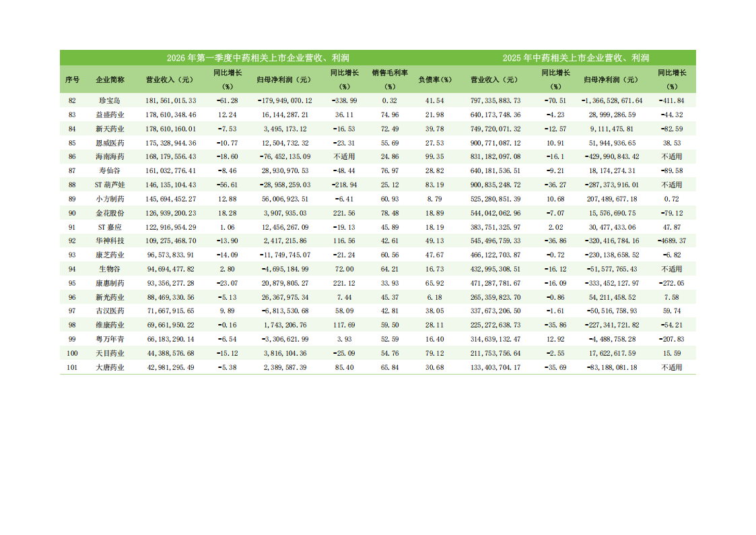This screenshot has width=756, height=535.
Task: Select net profit 56,006,923.51
Action: tap(285, 199)
